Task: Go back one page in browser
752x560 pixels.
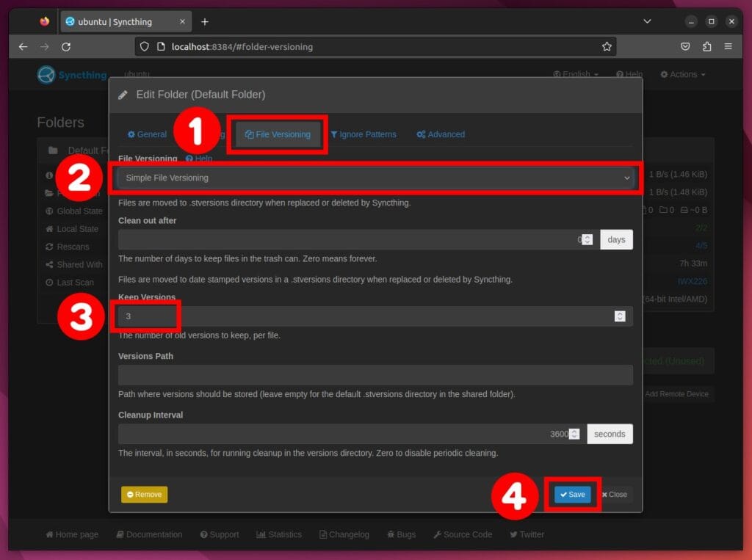Action: [x=23, y=46]
